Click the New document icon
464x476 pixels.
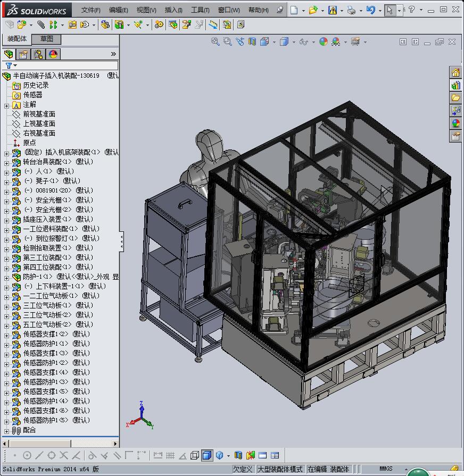294,10
